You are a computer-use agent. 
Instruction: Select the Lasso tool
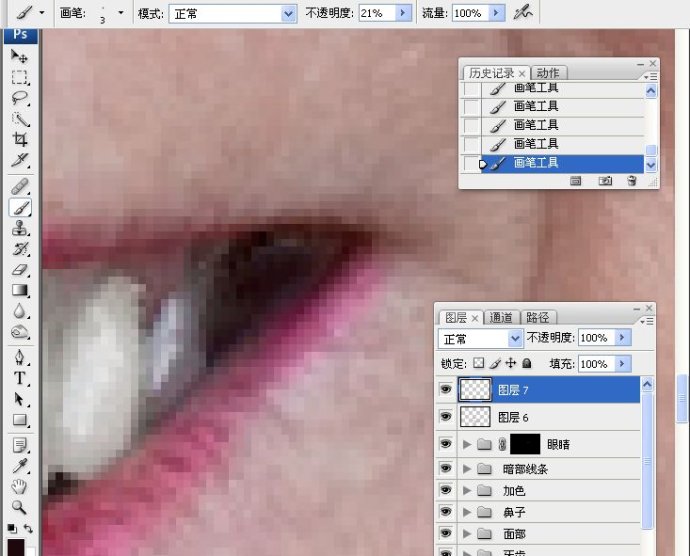[x=19, y=98]
